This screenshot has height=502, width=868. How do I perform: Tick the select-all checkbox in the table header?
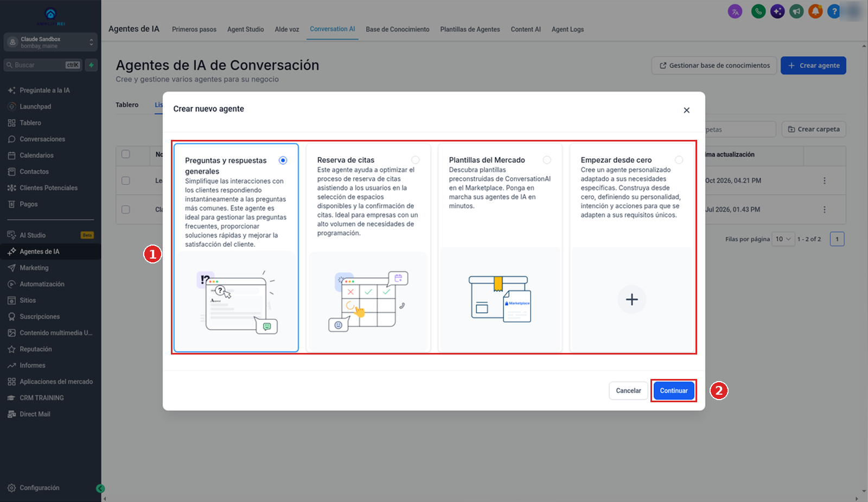126,154
